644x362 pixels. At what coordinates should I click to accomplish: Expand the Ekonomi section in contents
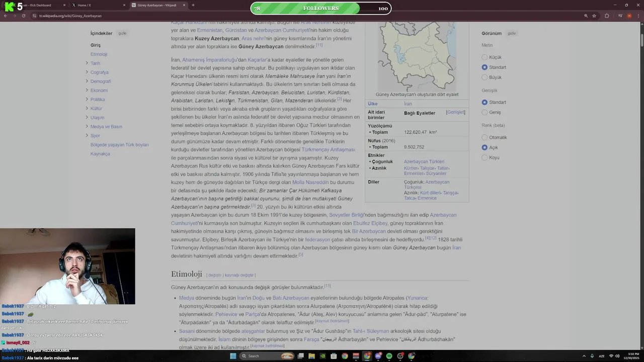coord(87,90)
